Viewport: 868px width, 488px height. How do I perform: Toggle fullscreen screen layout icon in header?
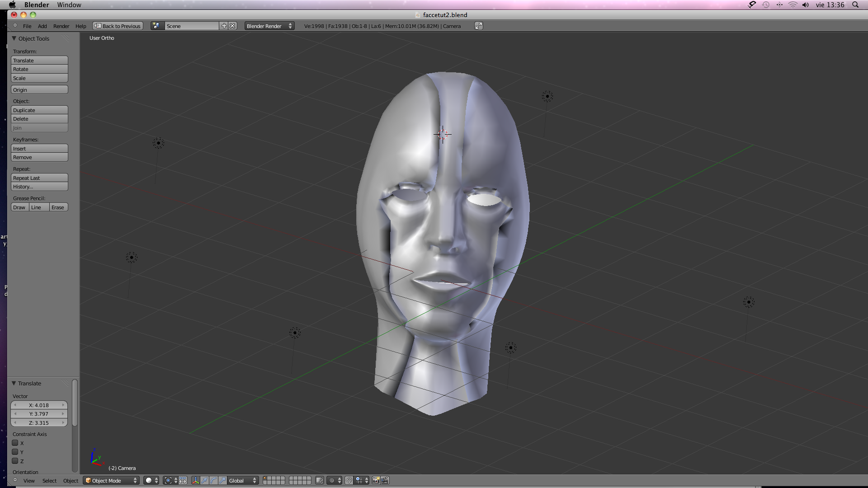point(478,26)
